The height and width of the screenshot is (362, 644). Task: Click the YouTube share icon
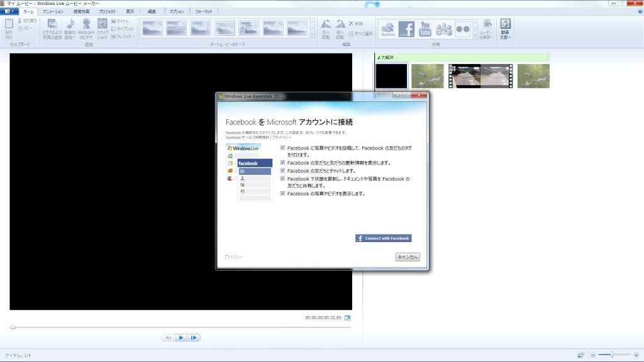click(425, 29)
